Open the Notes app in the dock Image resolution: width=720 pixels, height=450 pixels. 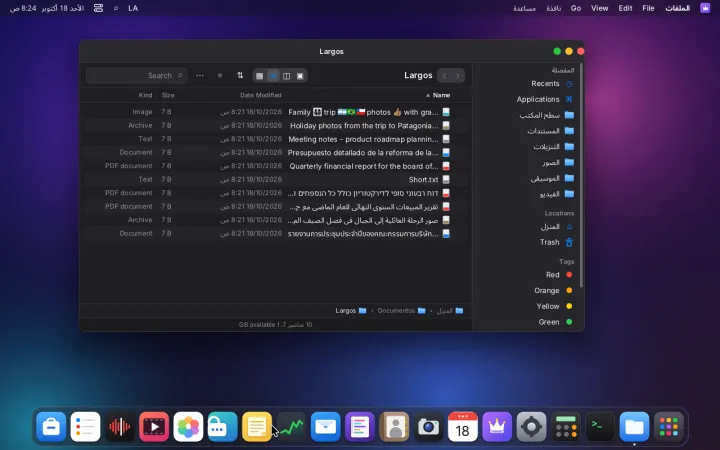pyautogui.click(x=257, y=427)
